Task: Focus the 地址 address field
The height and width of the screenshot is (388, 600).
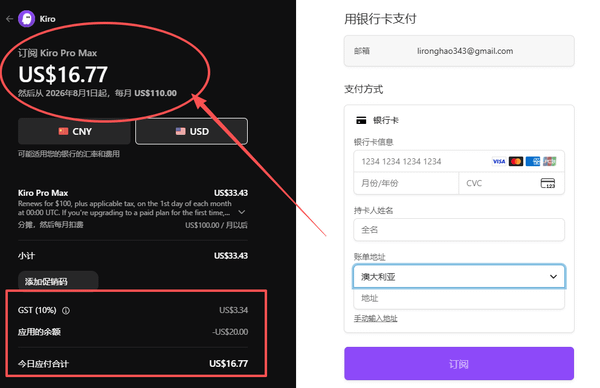Action: click(459, 298)
